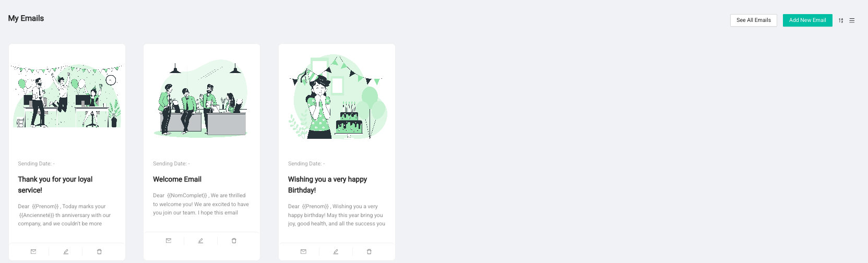Screen dimensions: 868x263
Task: Edit the Thank you for your loyal service email
Action: (x=66, y=252)
